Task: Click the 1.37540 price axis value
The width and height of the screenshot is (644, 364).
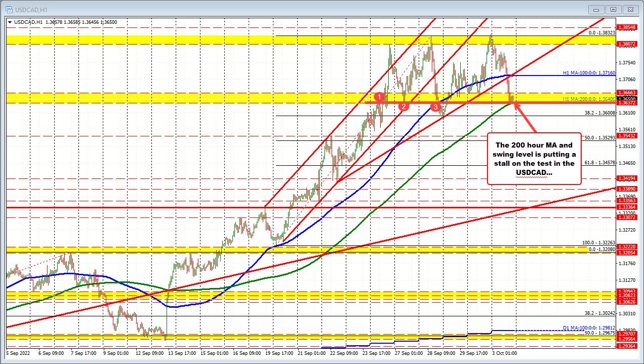Action: pos(628,62)
